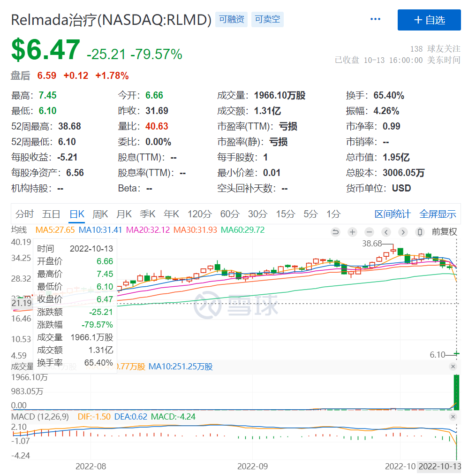This screenshot has width=476, height=474.
Task: Open 全屏显示 fullscreen chart
Action: (x=438, y=214)
